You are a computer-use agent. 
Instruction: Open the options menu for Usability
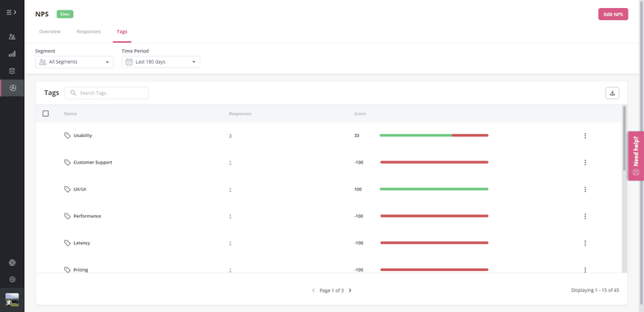point(585,135)
